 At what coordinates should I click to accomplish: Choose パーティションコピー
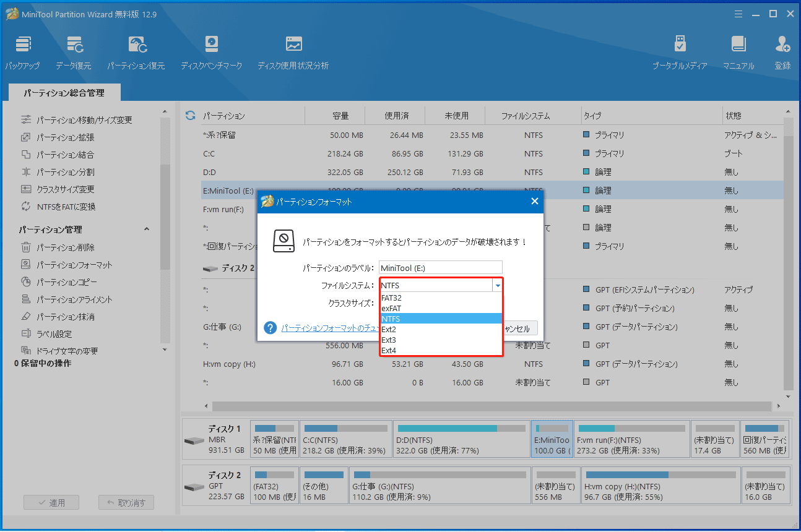coord(59,282)
